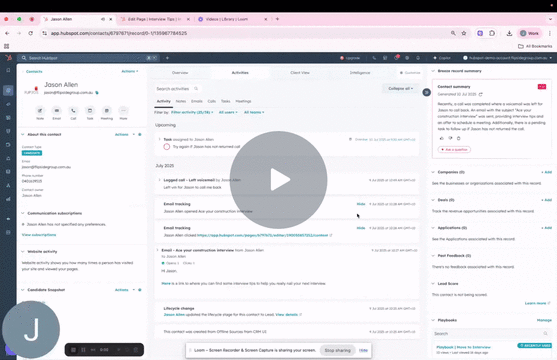Click the gear icon beside About this contact

(140, 135)
